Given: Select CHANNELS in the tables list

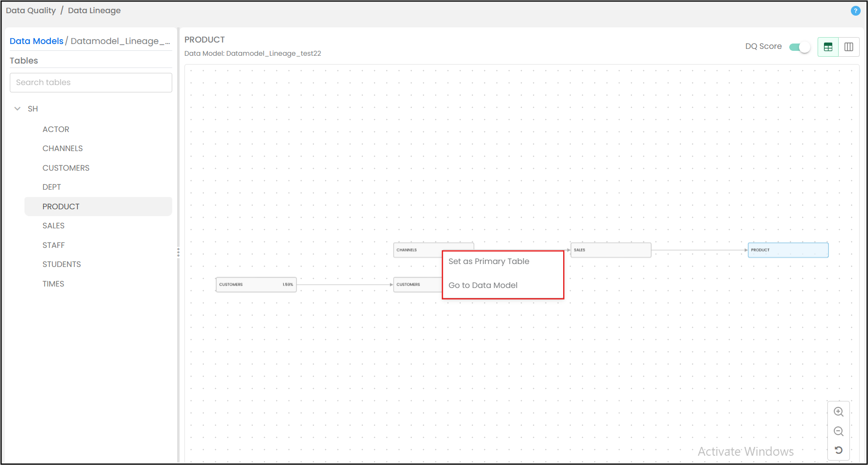Looking at the screenshot, I should point(63,148).
